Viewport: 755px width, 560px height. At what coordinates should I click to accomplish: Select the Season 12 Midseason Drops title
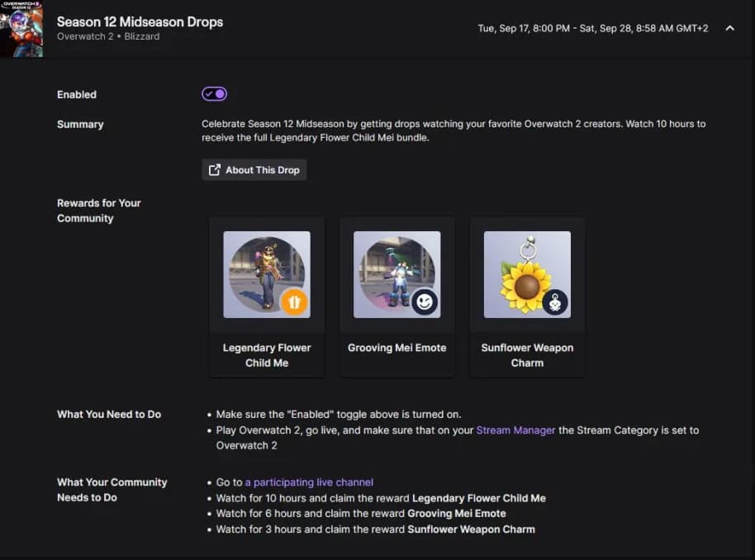[x=140, y=21]
